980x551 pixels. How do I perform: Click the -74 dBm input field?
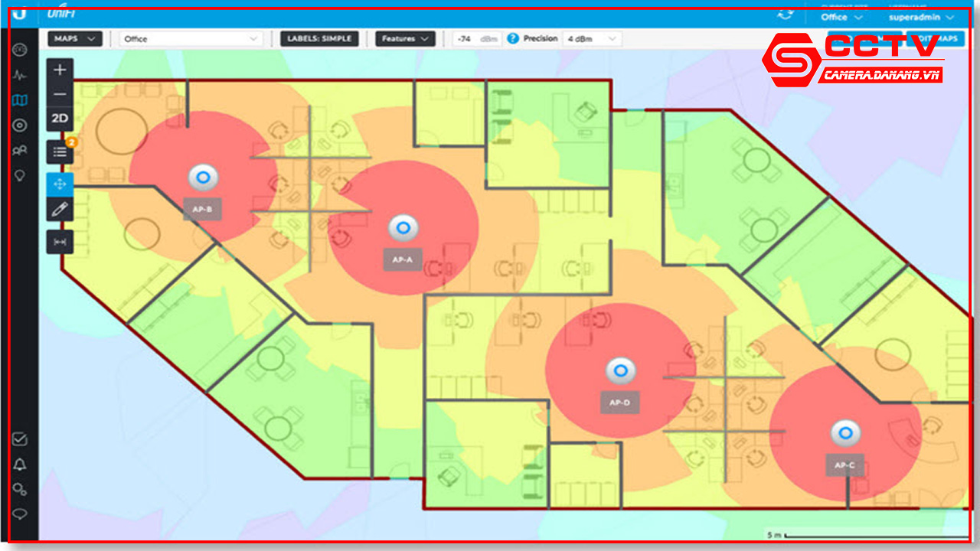[x=475, y=38]
